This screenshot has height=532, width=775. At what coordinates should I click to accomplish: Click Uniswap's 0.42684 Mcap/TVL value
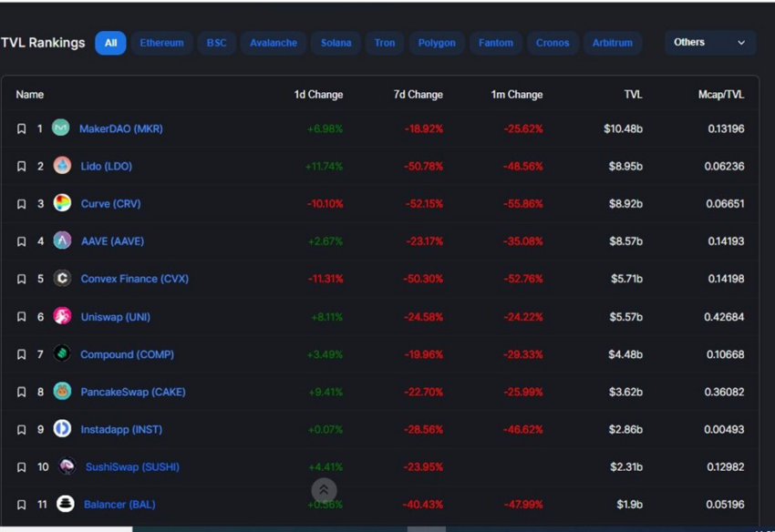pos(724,317)
